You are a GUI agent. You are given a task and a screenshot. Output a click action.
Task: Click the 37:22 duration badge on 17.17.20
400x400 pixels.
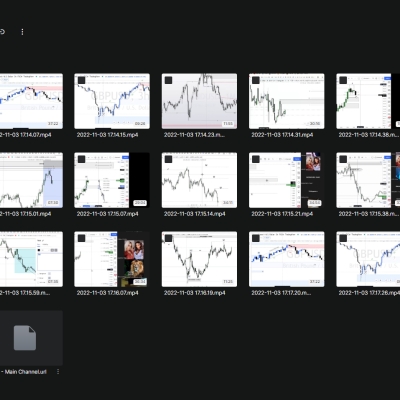[x=315, y=282]
